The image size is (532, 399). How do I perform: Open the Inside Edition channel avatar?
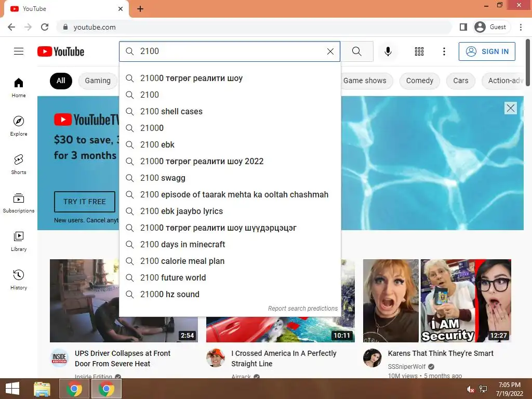click(x=59, y=358)
